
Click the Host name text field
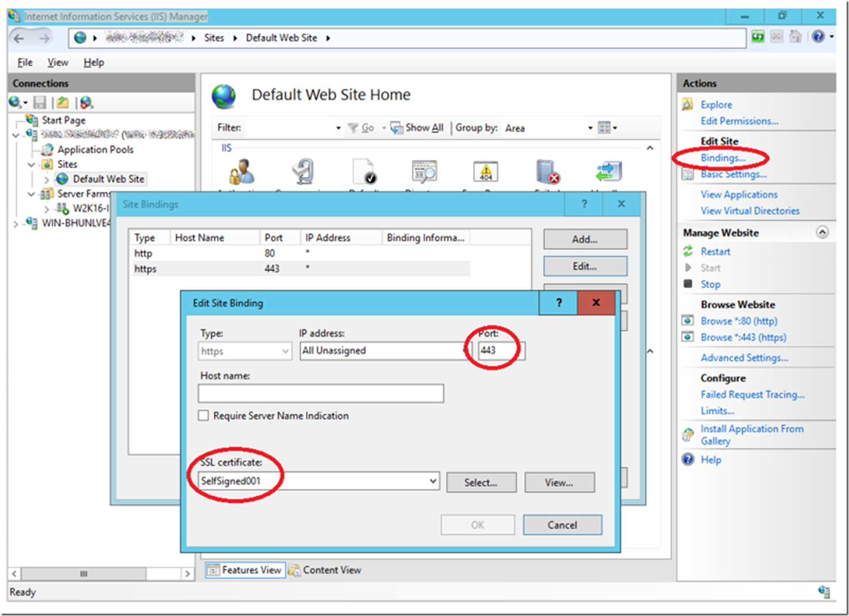point(321,393)
